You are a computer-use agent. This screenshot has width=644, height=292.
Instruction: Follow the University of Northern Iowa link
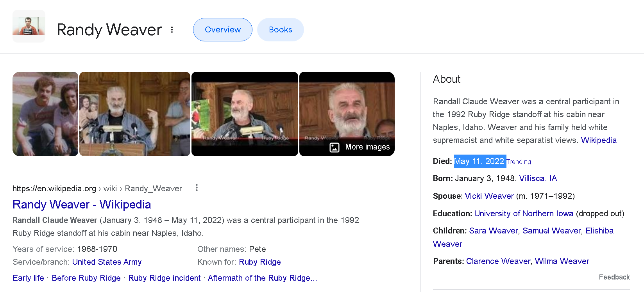coord(524,214)
